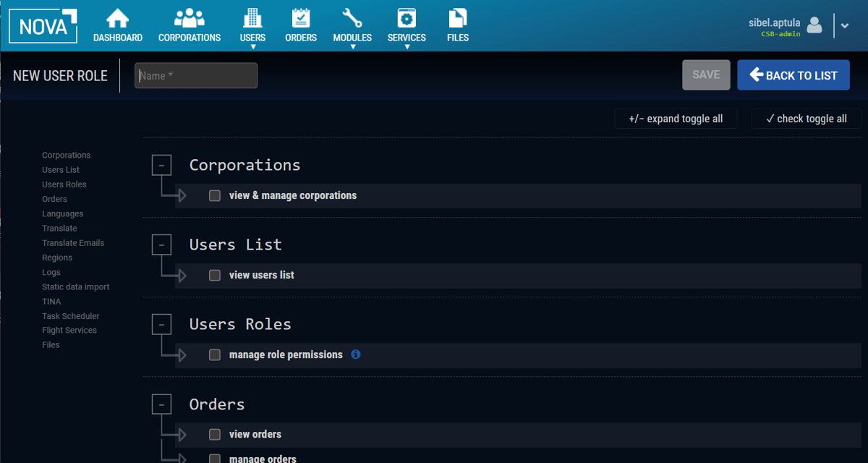The height and width of the screenshot is (463, 868).
Task: Open the Corporations people icon
Action: click(190, 18)
